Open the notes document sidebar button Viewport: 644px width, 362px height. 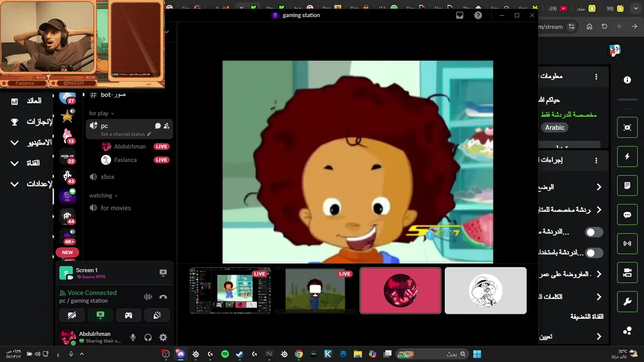pos(627,186)
